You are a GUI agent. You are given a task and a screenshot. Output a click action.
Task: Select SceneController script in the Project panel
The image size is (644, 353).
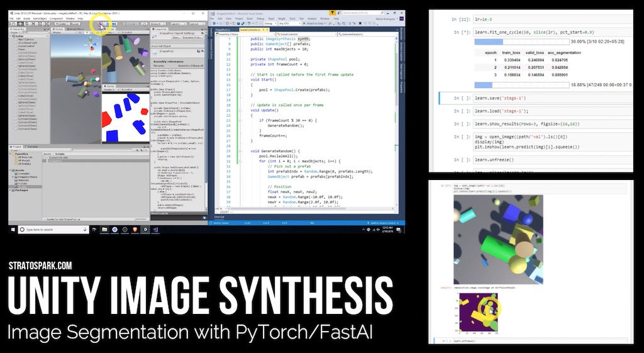click(x=58, y=157)
